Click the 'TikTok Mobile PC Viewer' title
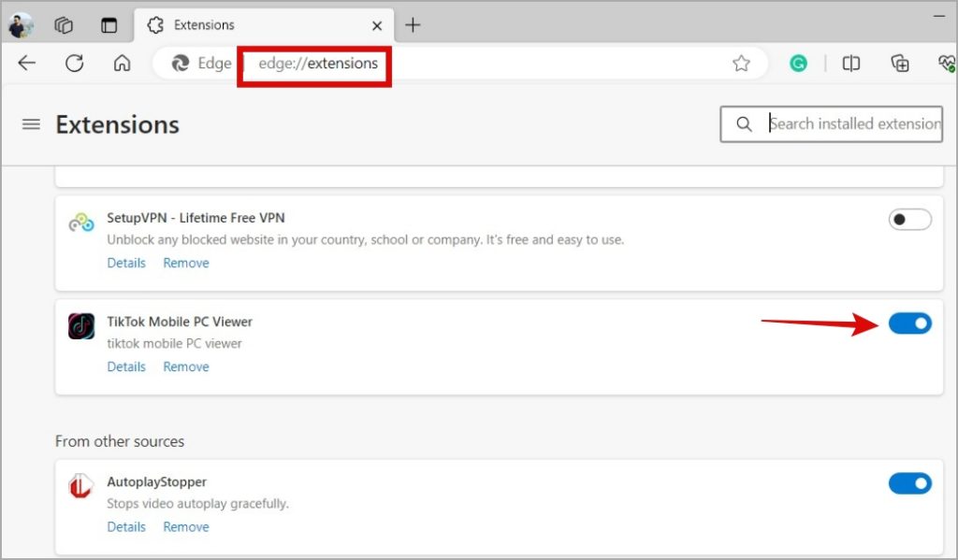The height and width of the screenshot is (560, 958). point(180,322)
